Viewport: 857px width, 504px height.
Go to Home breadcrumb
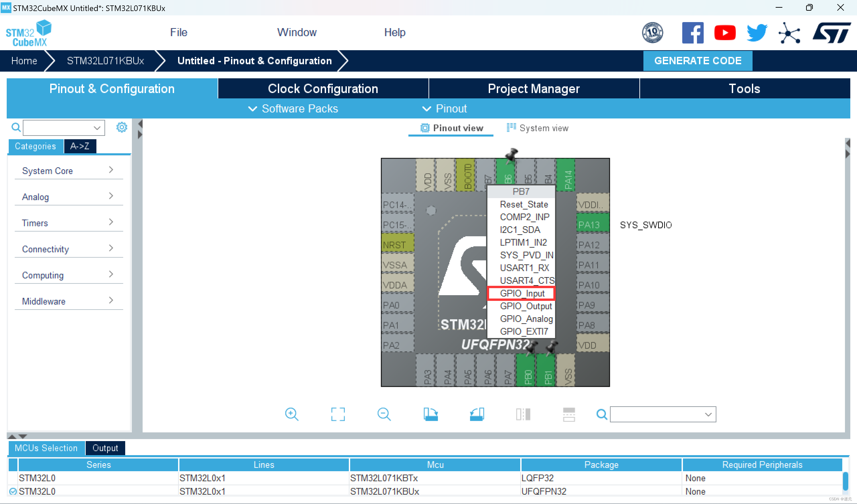tap(24, 61)
